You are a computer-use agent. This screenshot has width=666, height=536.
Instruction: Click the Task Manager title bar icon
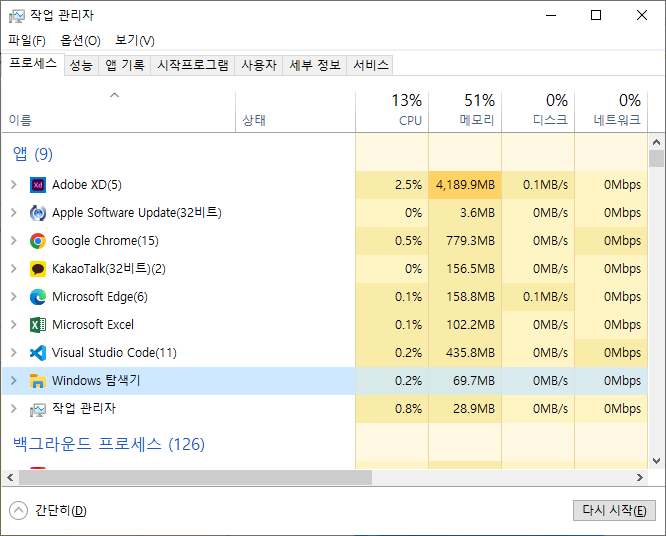pyautogui.click(x=17, y=16)
